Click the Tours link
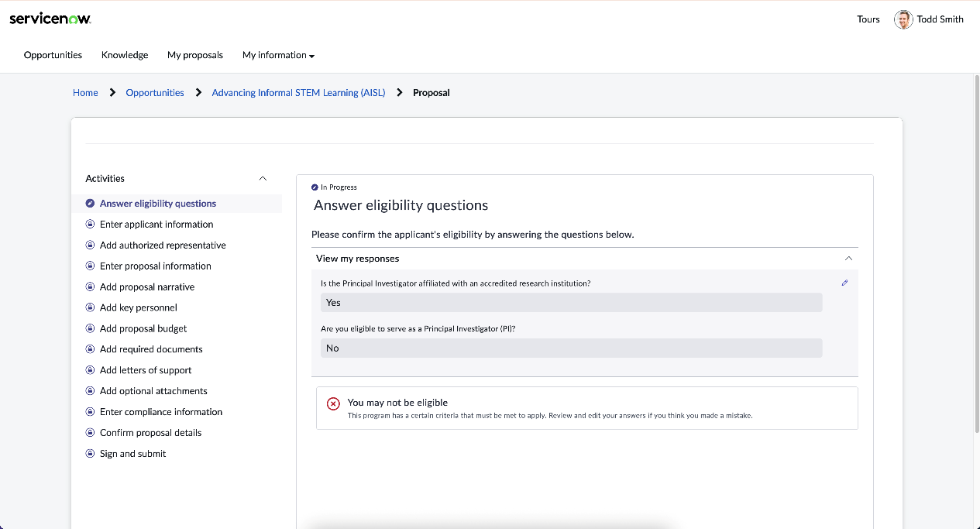The image size is (980, 532). (868, 19)
